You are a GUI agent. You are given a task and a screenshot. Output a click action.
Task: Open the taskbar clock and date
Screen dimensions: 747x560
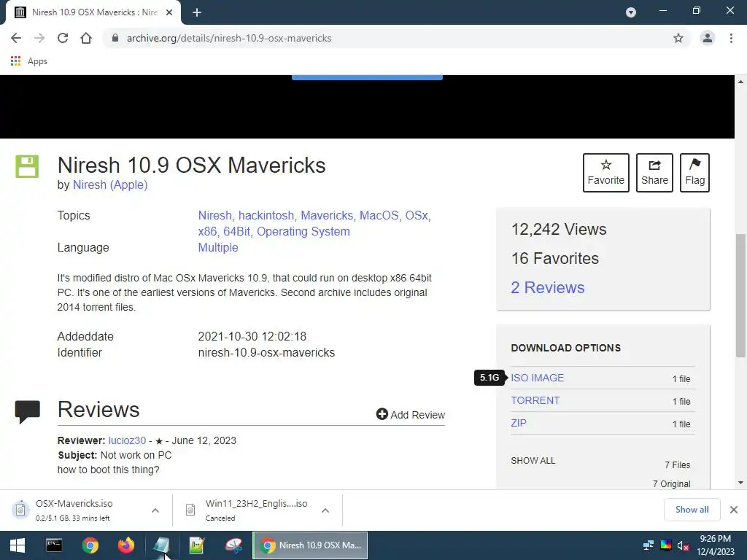click(x=716, y=545)
